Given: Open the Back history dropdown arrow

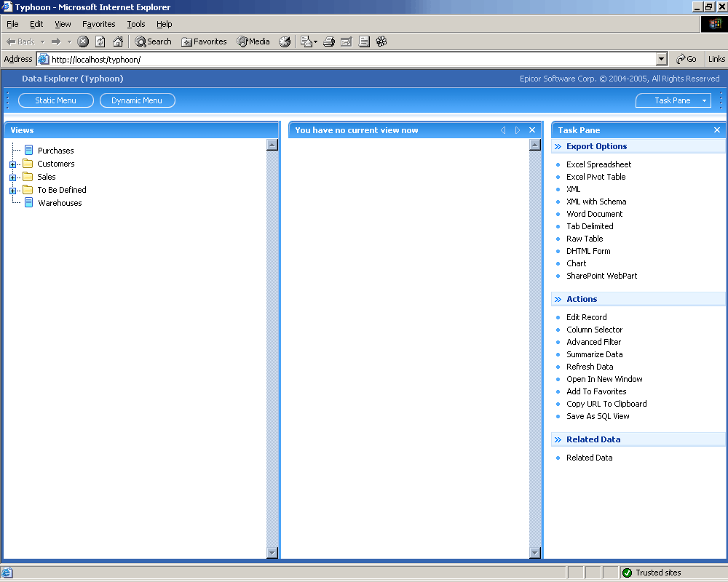Looking at the screenshot, I should [43, 41].
